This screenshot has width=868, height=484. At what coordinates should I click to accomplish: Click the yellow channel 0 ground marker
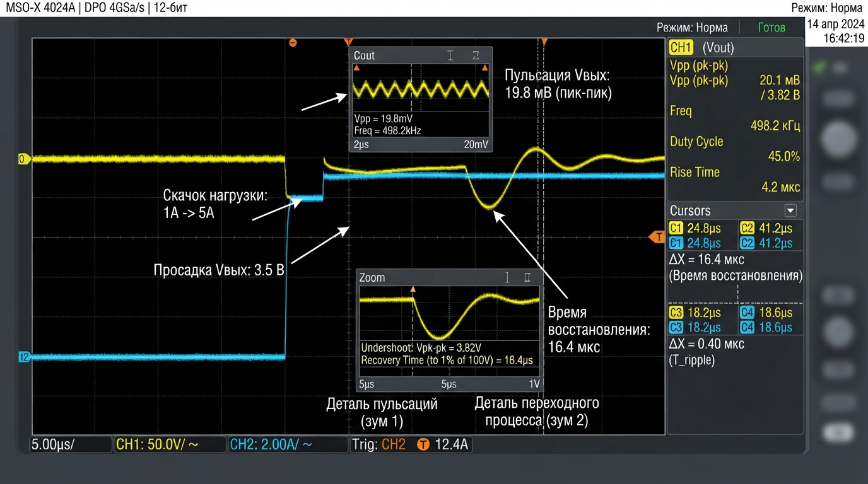[24, 159]
